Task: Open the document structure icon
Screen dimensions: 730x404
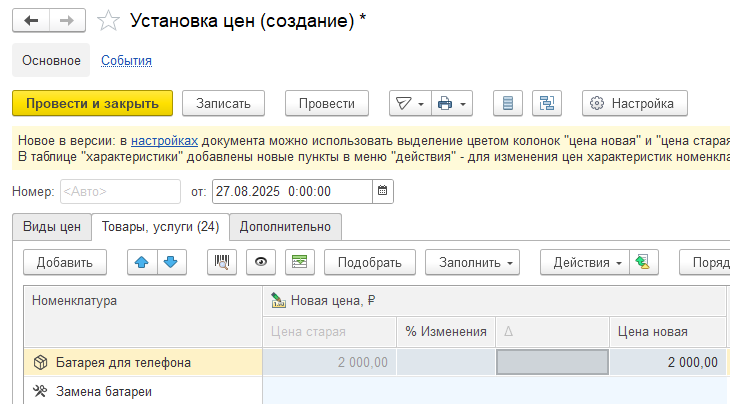Action: coord(547,103)
